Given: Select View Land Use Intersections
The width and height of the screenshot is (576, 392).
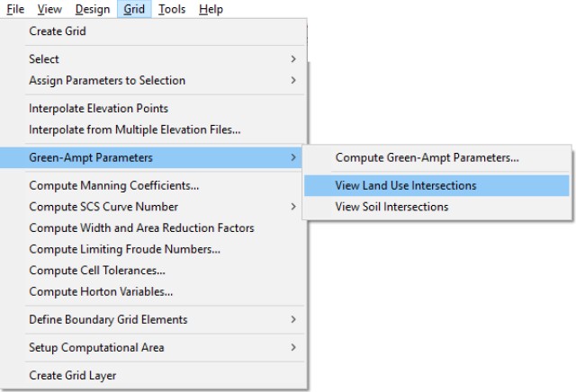Looking at the screenshot, I should [406, 186].
